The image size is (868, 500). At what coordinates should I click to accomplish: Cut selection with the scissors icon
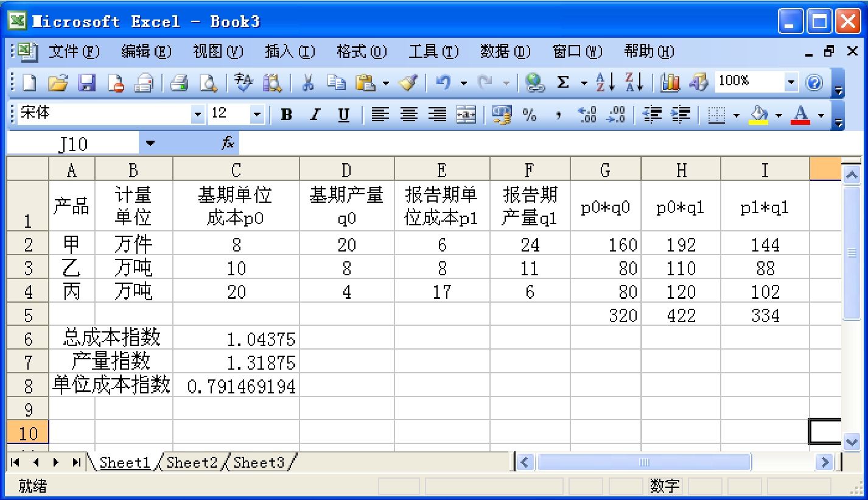[x=308, y=82]
